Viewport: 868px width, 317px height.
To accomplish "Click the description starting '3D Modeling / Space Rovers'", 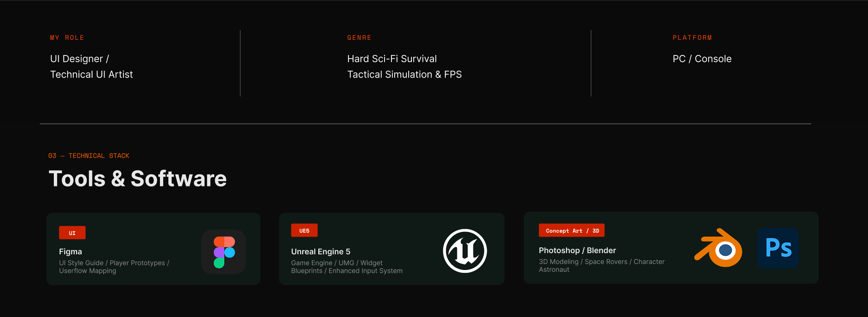I will pyautogui.click(x=602, y=266).
